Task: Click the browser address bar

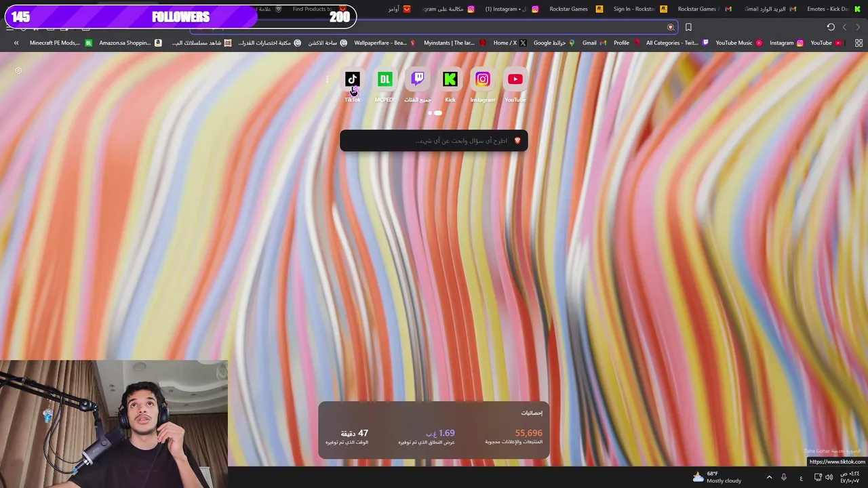Action: pyautogui.click(x=434, y=27)
